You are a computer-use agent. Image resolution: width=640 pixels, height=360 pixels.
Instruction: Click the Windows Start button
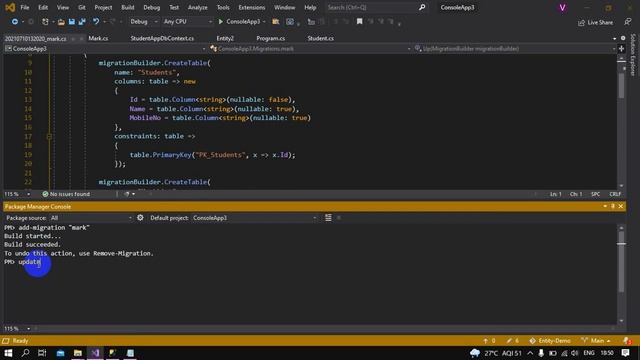click(x=8, y=353)
